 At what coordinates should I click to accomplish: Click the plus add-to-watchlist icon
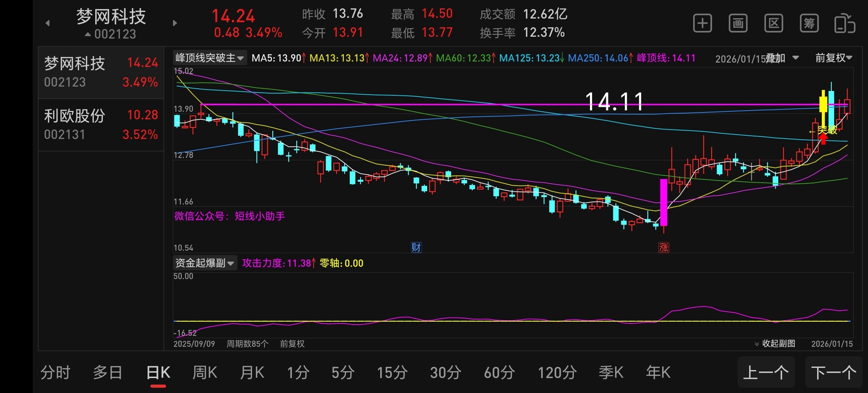point(702,24)
